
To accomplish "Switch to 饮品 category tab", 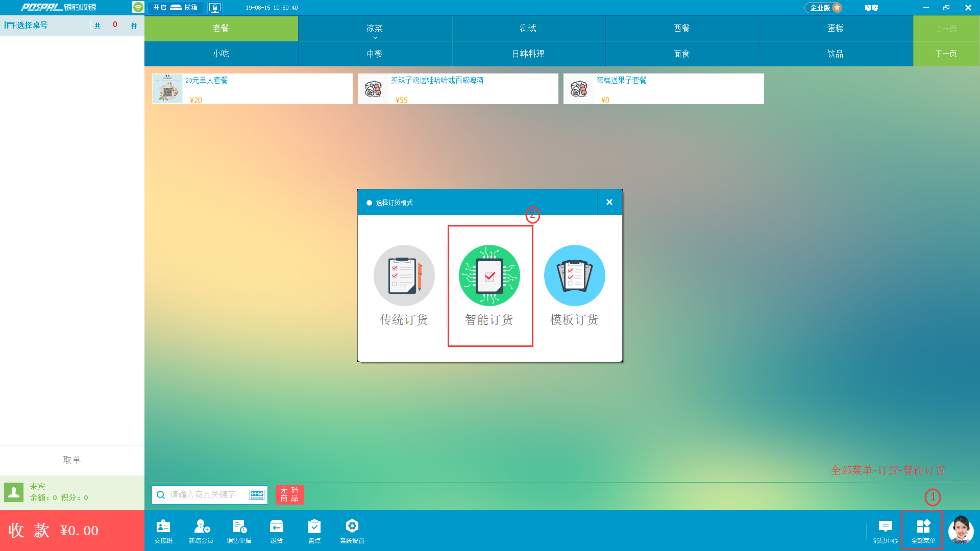I will (836, 54).
